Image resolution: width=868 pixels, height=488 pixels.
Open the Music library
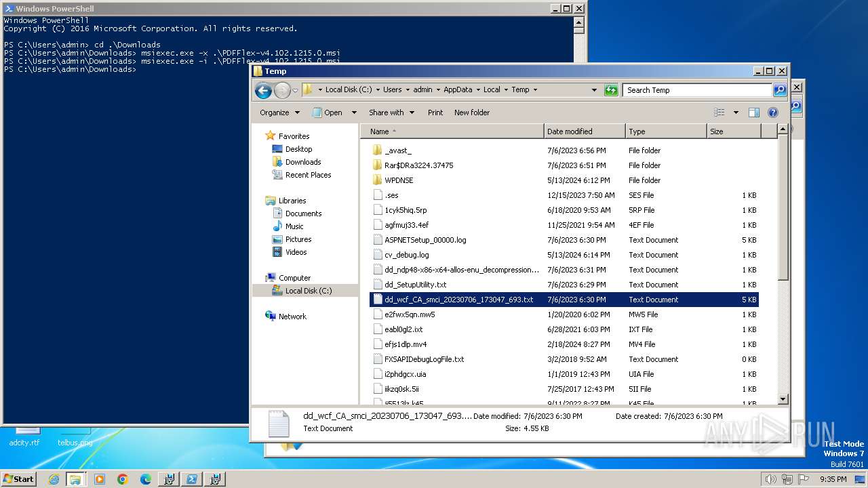coord(294,226)
